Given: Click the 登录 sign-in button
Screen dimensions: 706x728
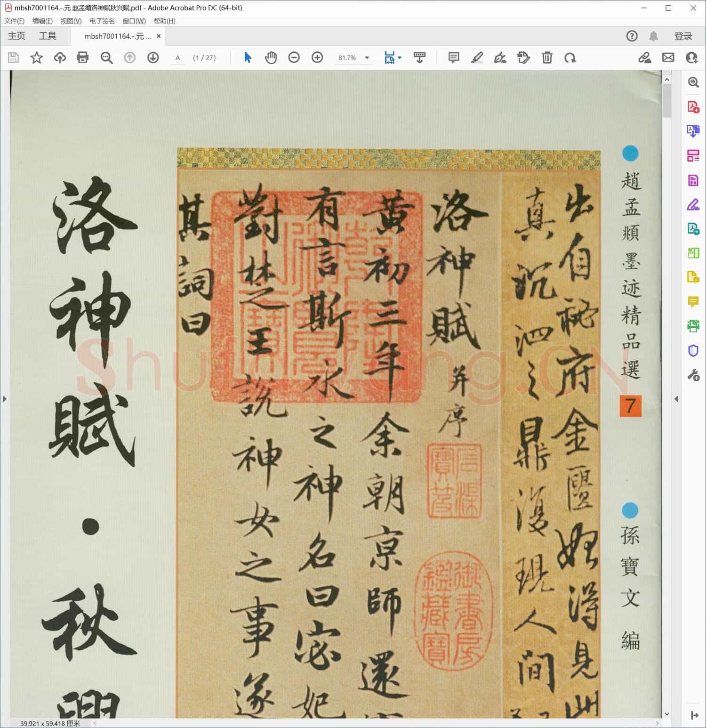Looking at the screenshot, I should click(x=683, y=36).
